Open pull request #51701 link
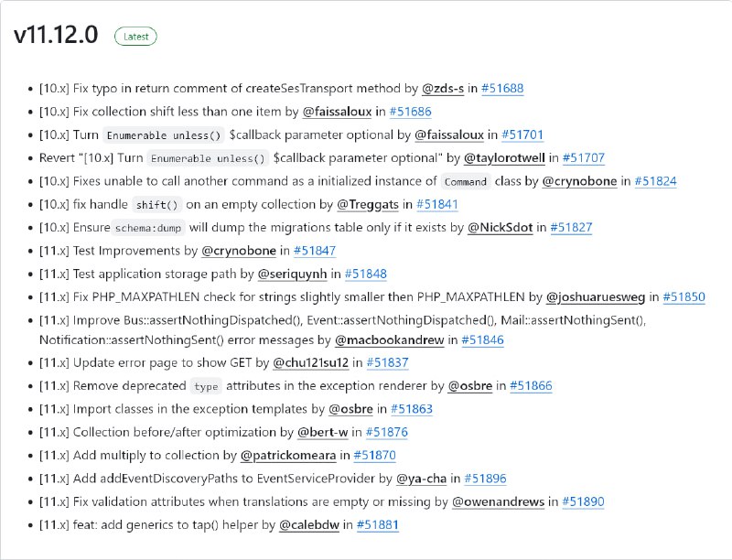Viewport: 732px width, 560px height. point(522,135)
